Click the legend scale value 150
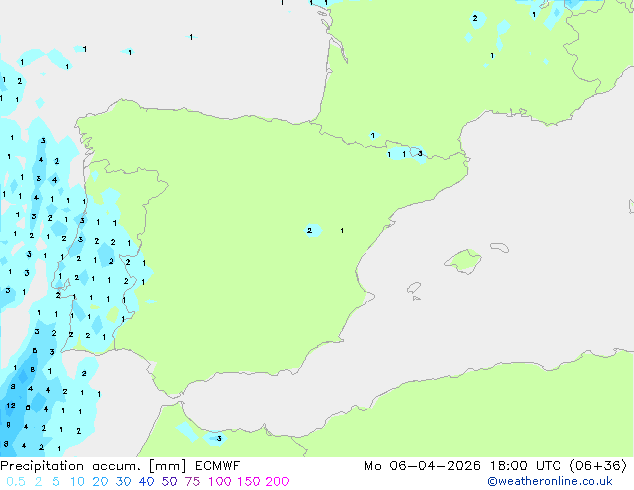634x490 pixels. [249, 482]
